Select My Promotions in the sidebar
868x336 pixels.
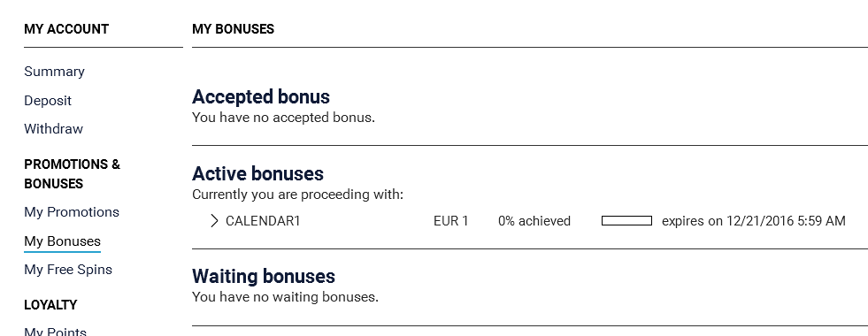coord(72,212)
